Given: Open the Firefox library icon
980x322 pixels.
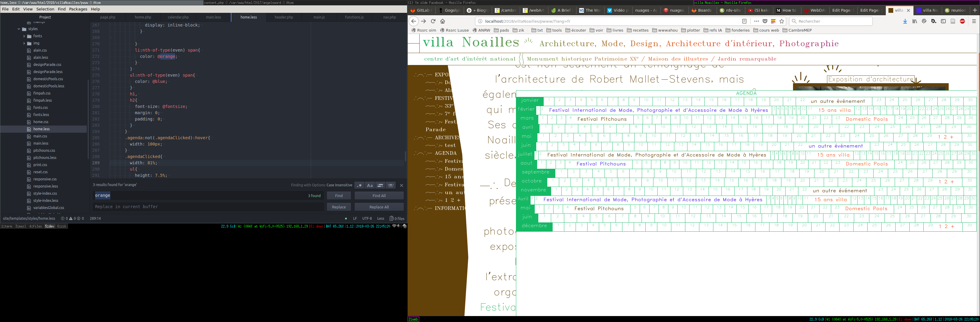Looking at the screenshot, I should coord(915,21).
